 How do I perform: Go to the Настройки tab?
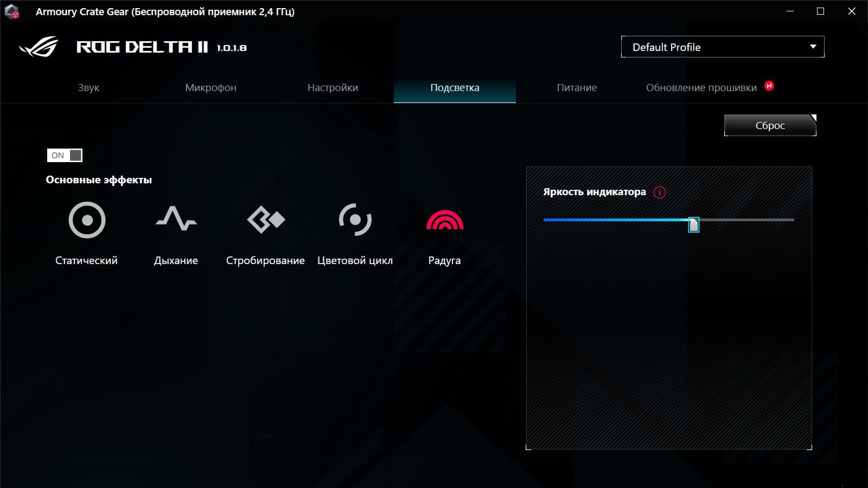pos(333,88)
